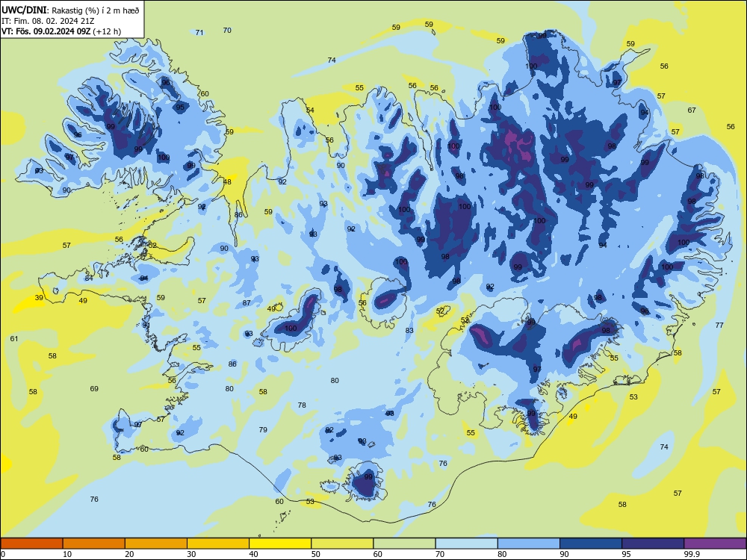Click the amber 30–40 legend swatch
The image size is (747, 560).
click(218, 544)
